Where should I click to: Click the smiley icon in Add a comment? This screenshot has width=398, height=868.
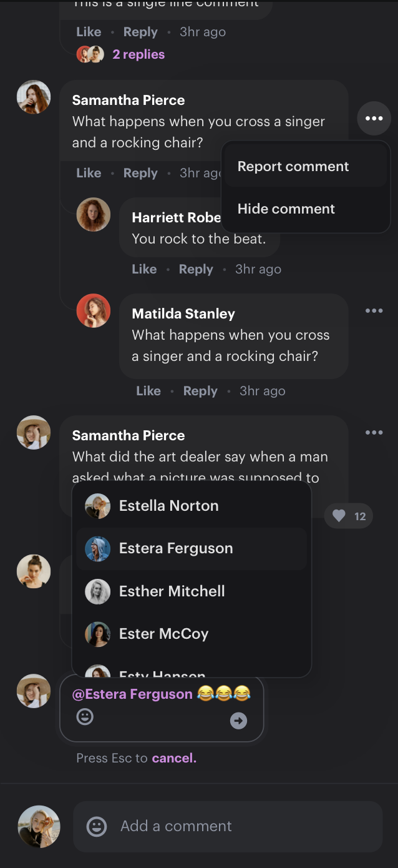point(96,826)
